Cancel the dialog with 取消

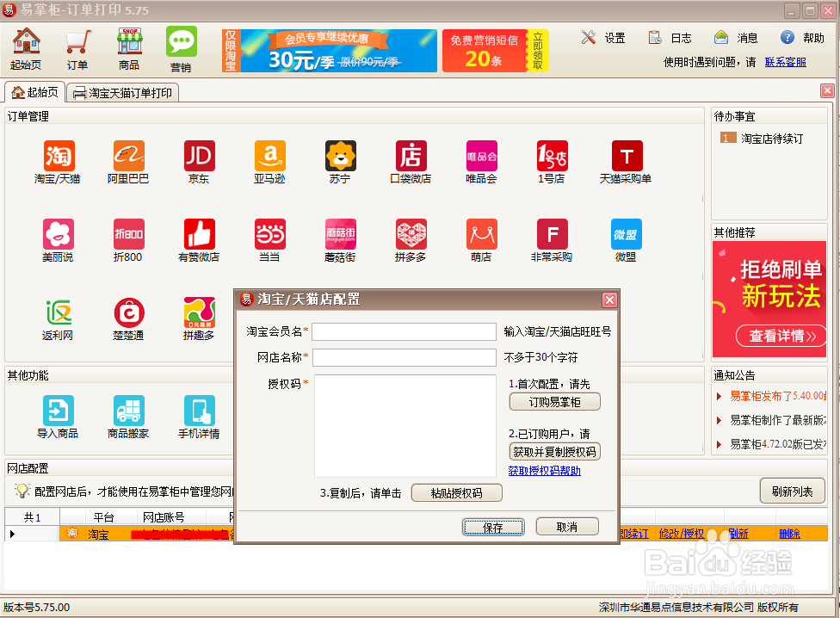567,527
